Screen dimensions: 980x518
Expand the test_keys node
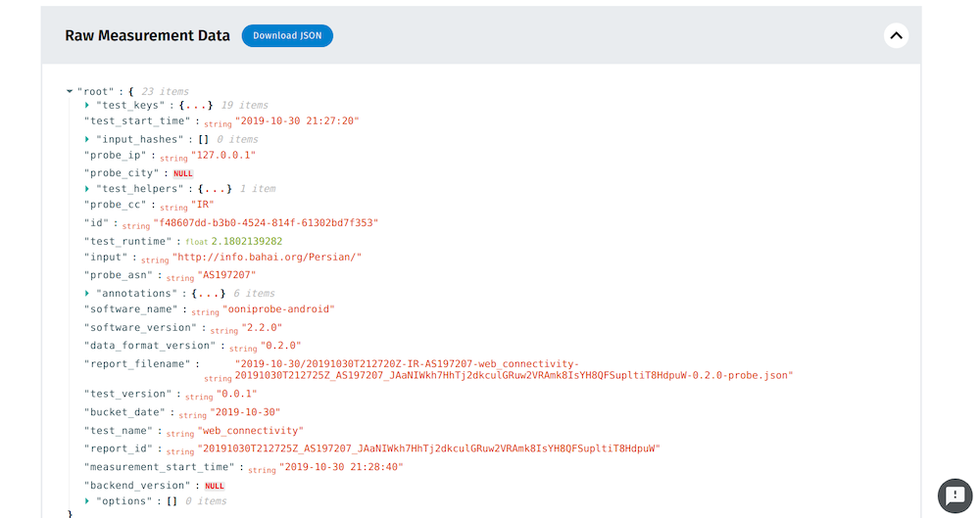point(87,105)
